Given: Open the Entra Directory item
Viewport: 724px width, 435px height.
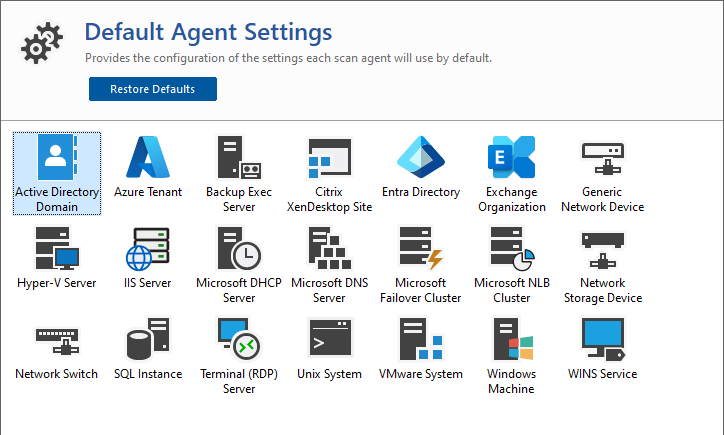Looking at the screenshot, I should pos(421,157).
